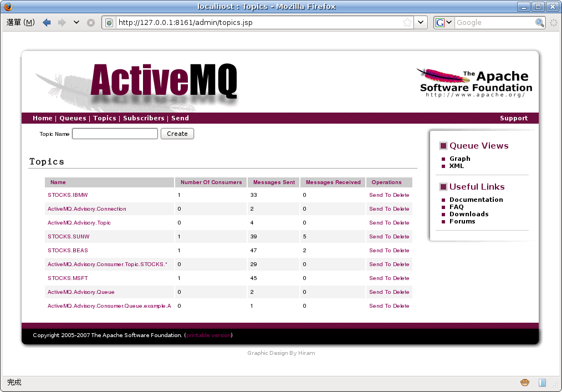This screenshot has width=562, height=392.
Task: Click the blue status bar page icon
Action: point(542,383)
